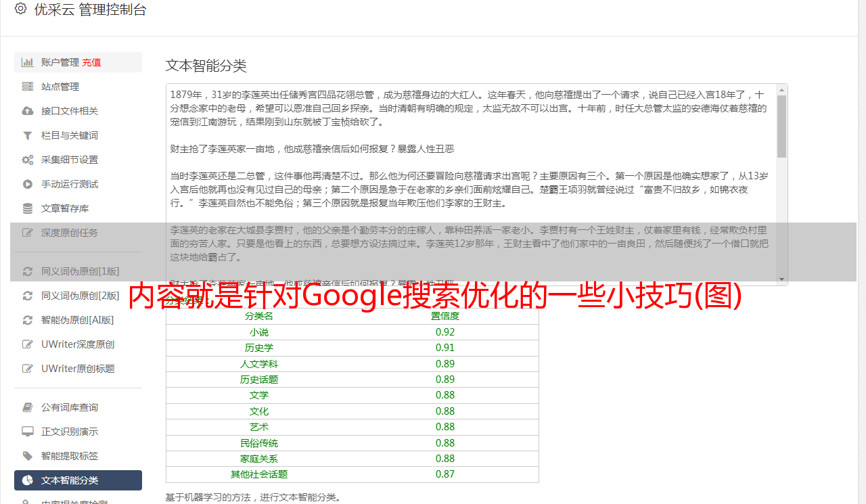Select the 文学 category cell
The height and width of the screenshot is (504, 866).
coord(259,395)
